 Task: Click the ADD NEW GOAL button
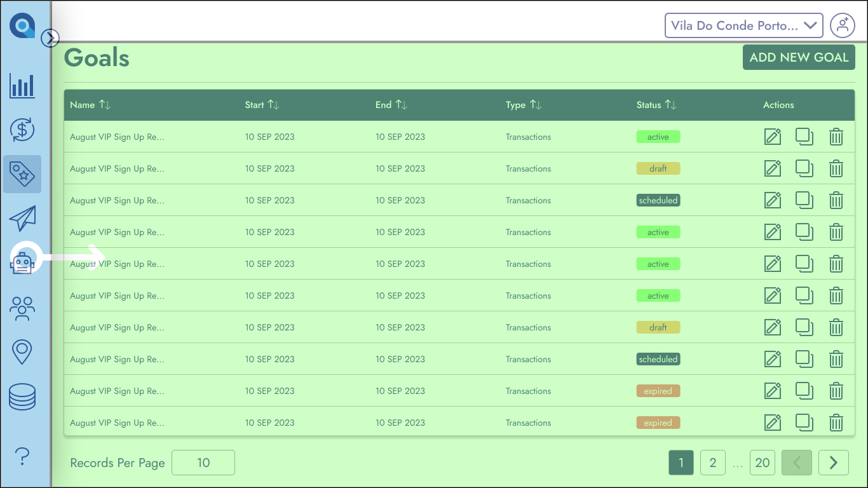799,57
